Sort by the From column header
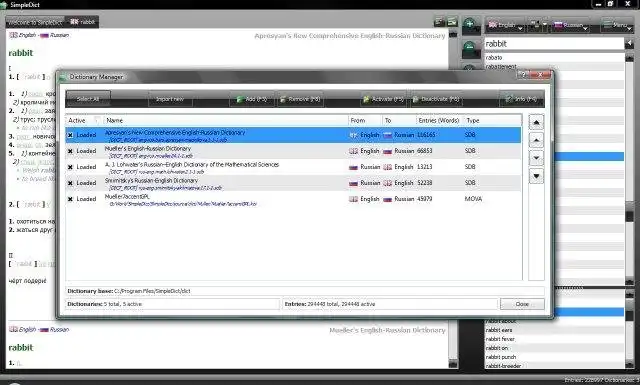This screenshot has width=640, height=385. (365, 120)
